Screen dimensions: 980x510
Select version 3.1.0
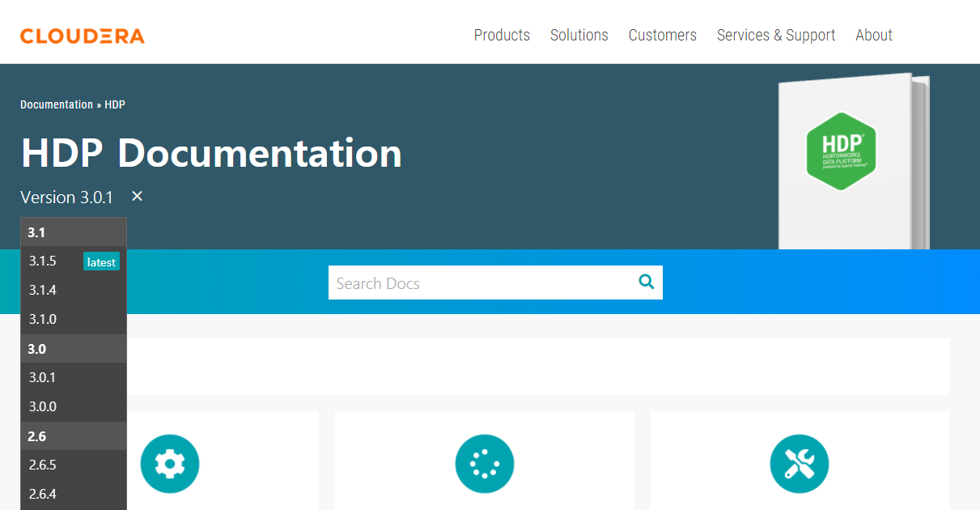(74, 319)
